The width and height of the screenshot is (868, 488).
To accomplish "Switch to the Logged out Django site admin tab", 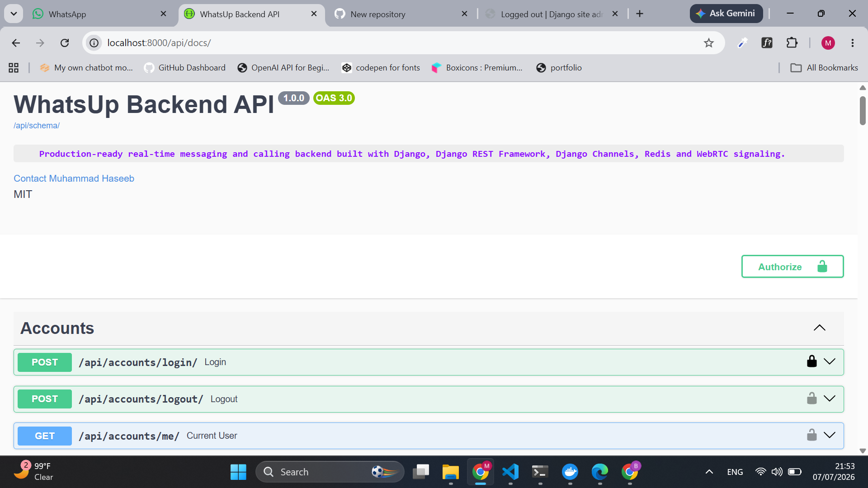I will [552, 14].
